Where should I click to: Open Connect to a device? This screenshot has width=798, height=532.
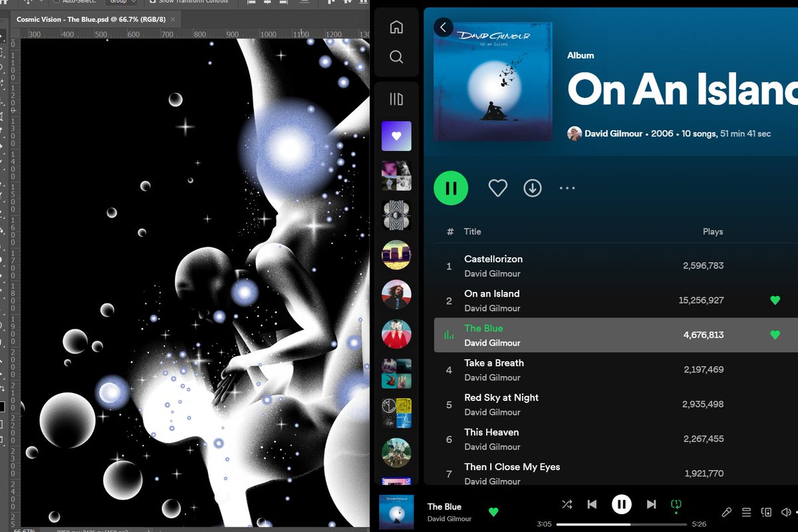[x=767, y=512]
